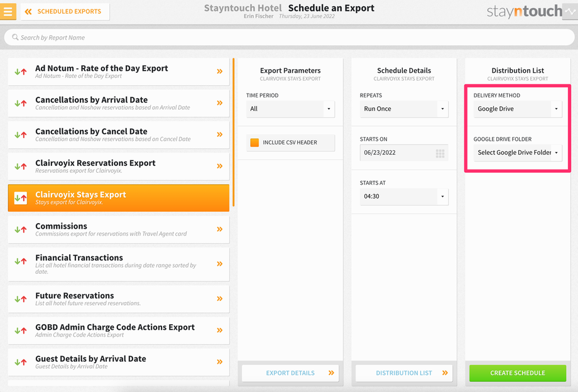Click the Export Details button
Image resolution: width=578 pixels, height=392 pixels.
point(290,373)
